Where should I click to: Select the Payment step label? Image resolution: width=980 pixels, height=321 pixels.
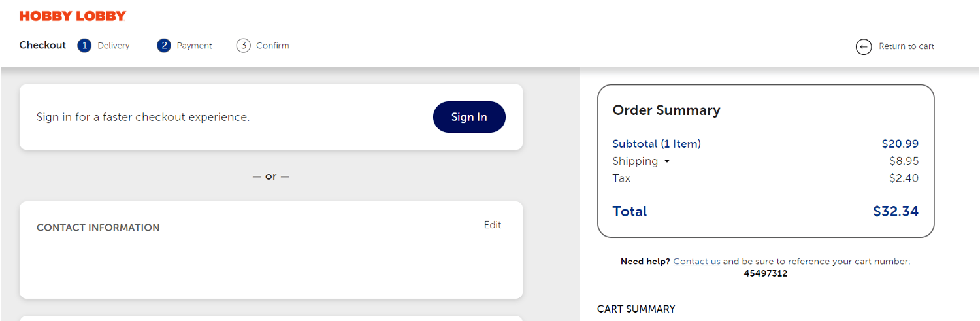(194, 46)
